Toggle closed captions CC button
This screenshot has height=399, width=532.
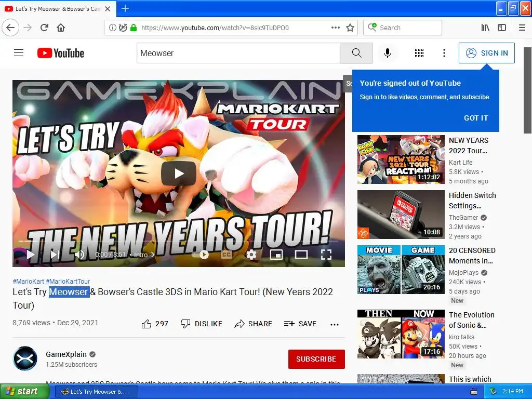(x=227, y=255)
